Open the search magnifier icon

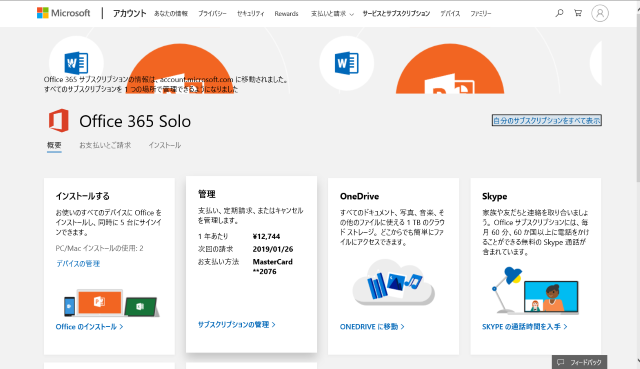[559, 13]
